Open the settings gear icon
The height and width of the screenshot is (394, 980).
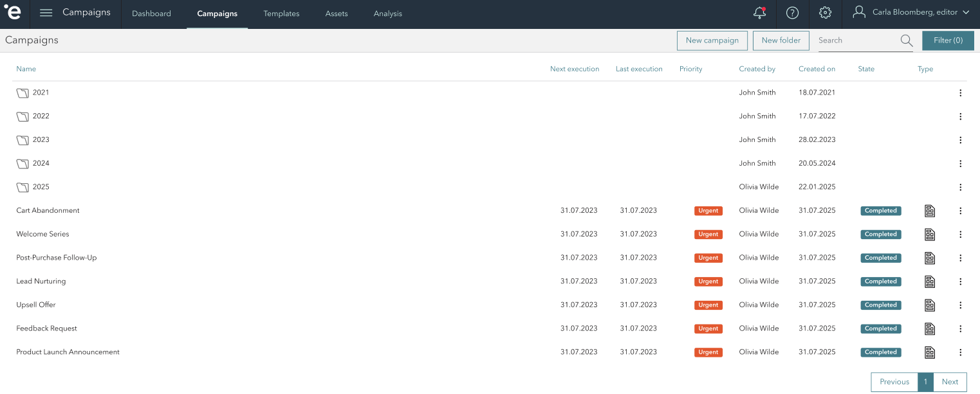click(x=826, y=13)
